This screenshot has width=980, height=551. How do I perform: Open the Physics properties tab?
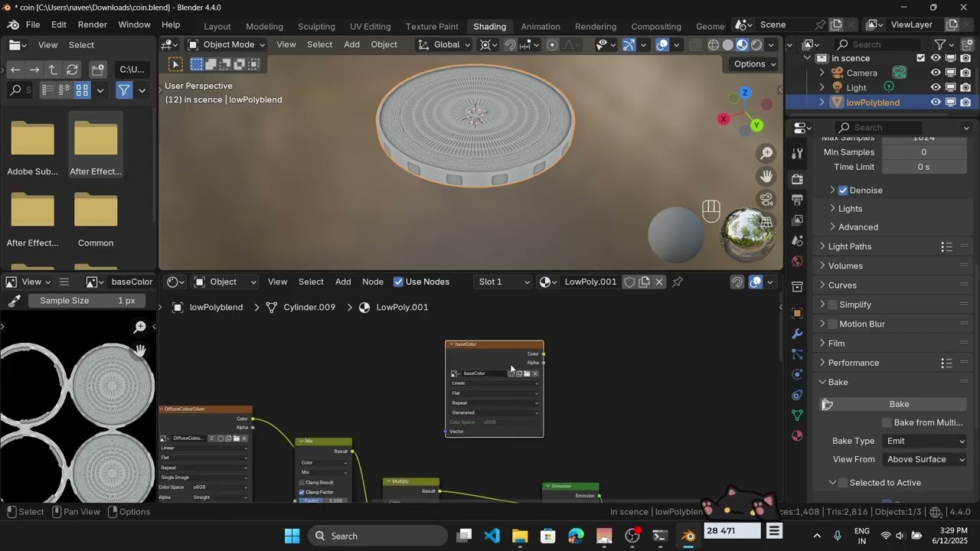coord(797,375)
